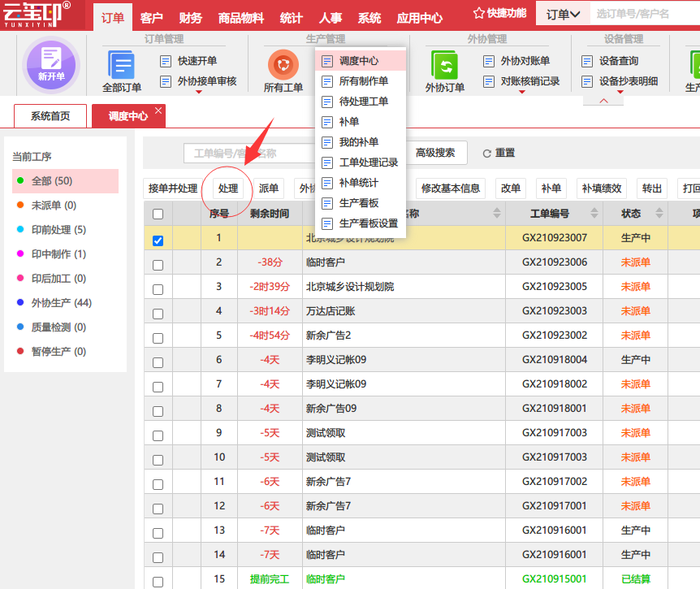Focus the 工单编号 search field

pyautogui.click(x=250, y=154)
